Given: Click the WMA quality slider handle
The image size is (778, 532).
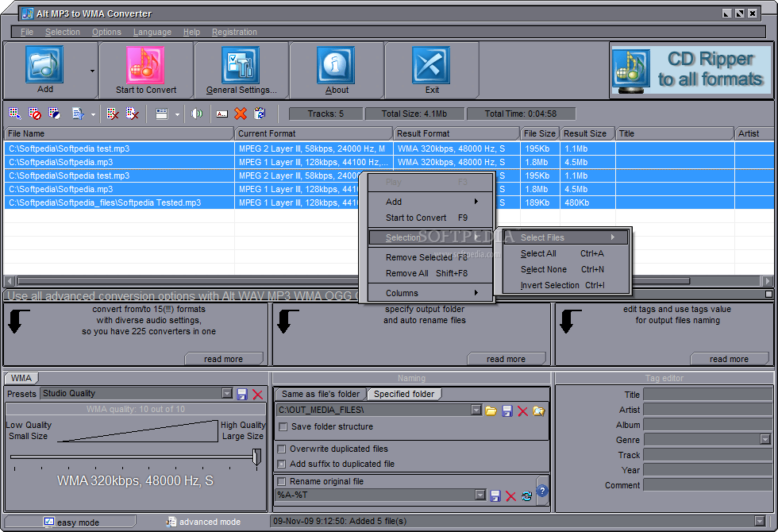Looking at the screenshot, I should (x=256, y=457).
